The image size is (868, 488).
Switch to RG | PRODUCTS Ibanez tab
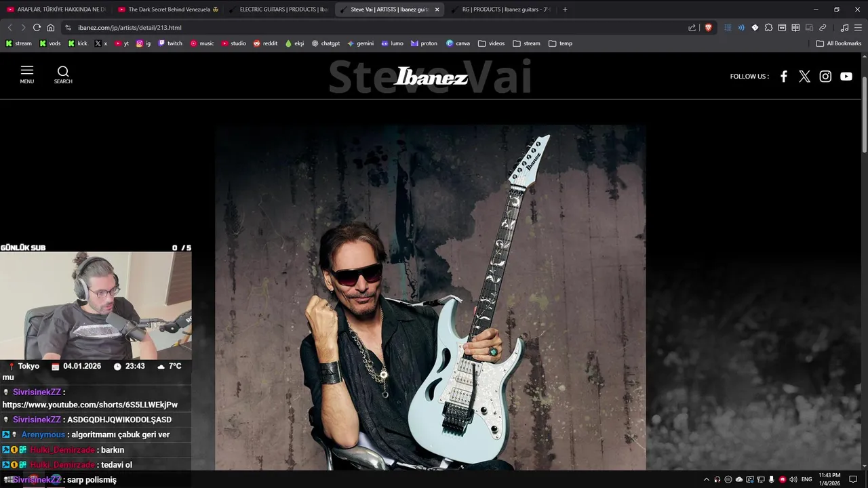pyautogui.click(x=500, y=9)
